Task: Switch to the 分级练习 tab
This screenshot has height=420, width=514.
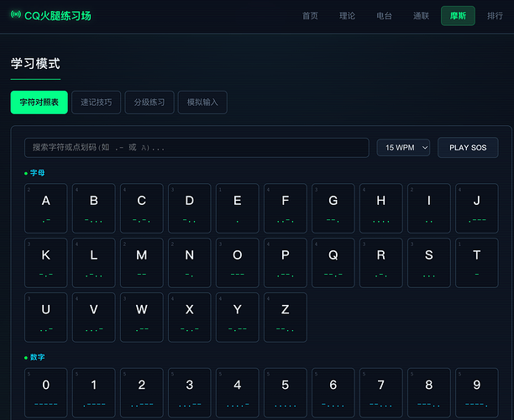Action: [149, 102]
